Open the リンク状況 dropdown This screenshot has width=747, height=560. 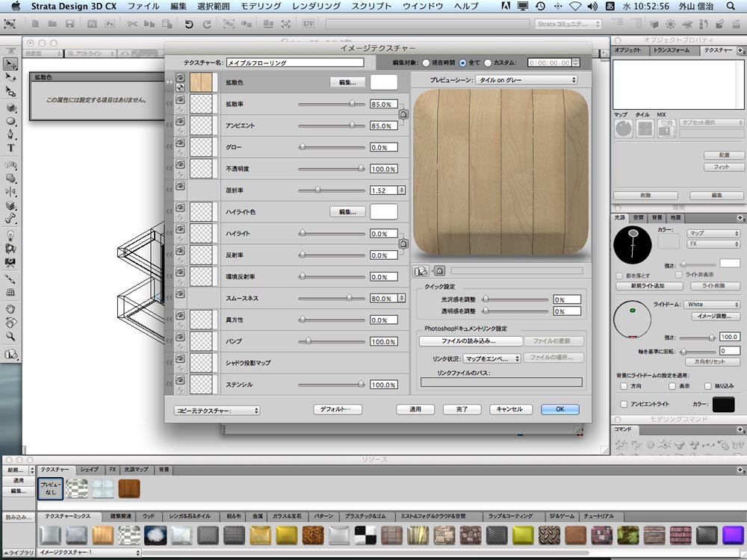pos(492,358)
